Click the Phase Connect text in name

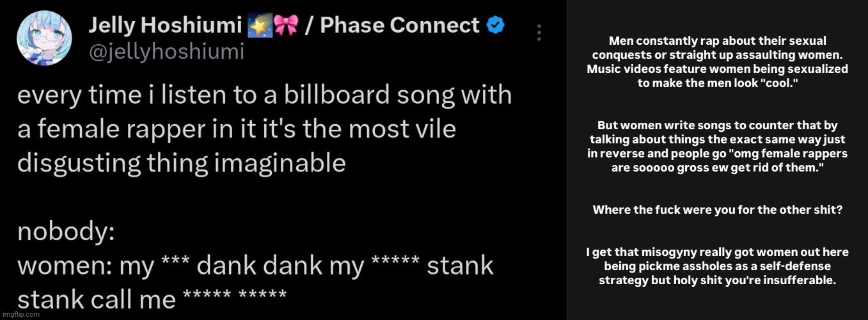pyautogui.click(x=399, y=26)
